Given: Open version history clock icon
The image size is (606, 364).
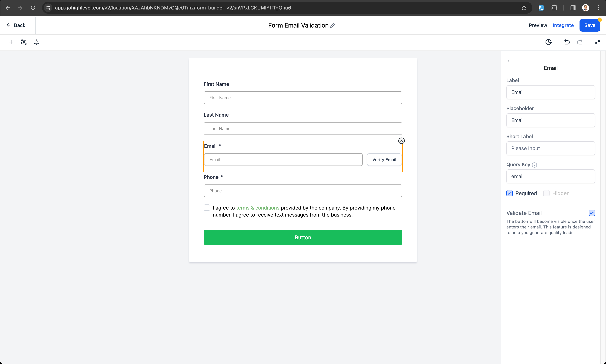Looking at the screenshot, I should coord(548,42).
